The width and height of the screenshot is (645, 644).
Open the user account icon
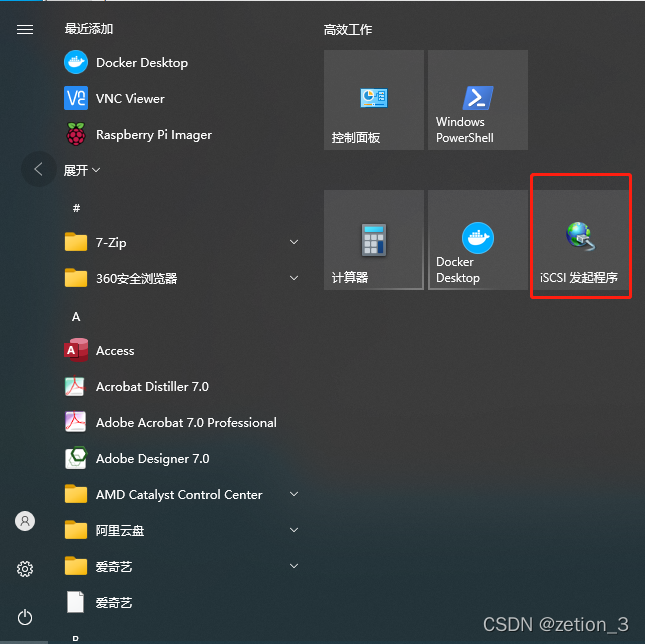pos(25,521)
